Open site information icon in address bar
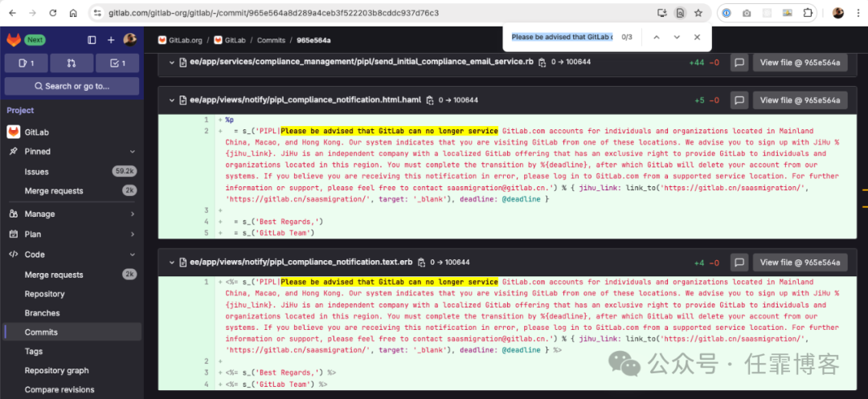This screenshot has width=868, height=399. coord(97,13)
